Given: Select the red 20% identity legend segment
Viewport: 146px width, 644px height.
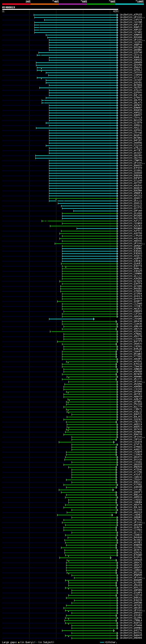Looking at the screenshot, I should click(x=16, y=4).
